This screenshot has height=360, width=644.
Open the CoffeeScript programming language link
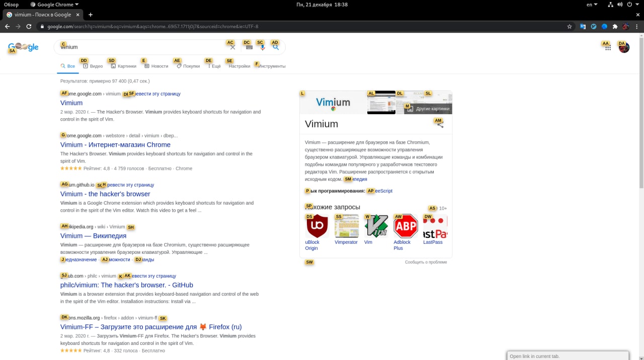(x=380, y=191)
